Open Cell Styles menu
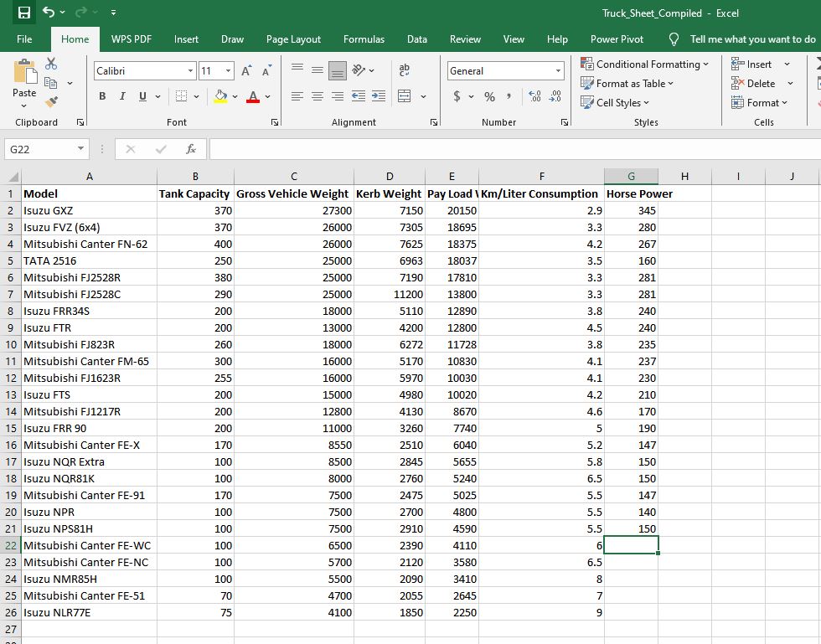 [615, 103]
